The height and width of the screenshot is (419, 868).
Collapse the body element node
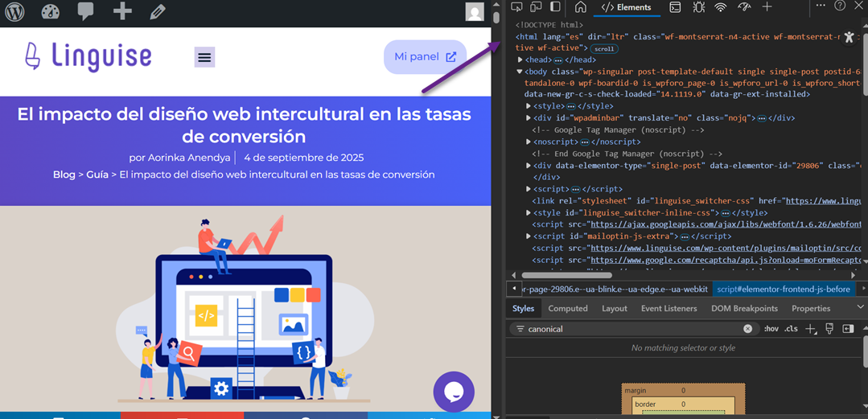pyautogui.click(x=520, y=72)
